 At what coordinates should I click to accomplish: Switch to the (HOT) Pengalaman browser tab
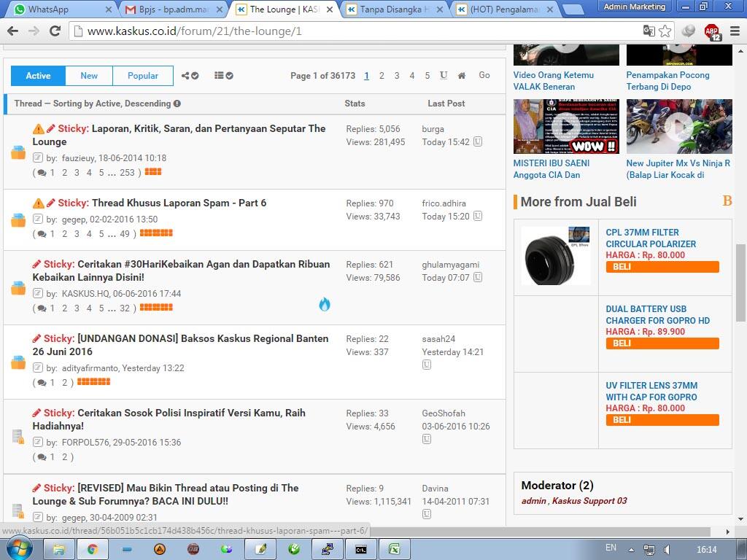(x=503, y=9)
